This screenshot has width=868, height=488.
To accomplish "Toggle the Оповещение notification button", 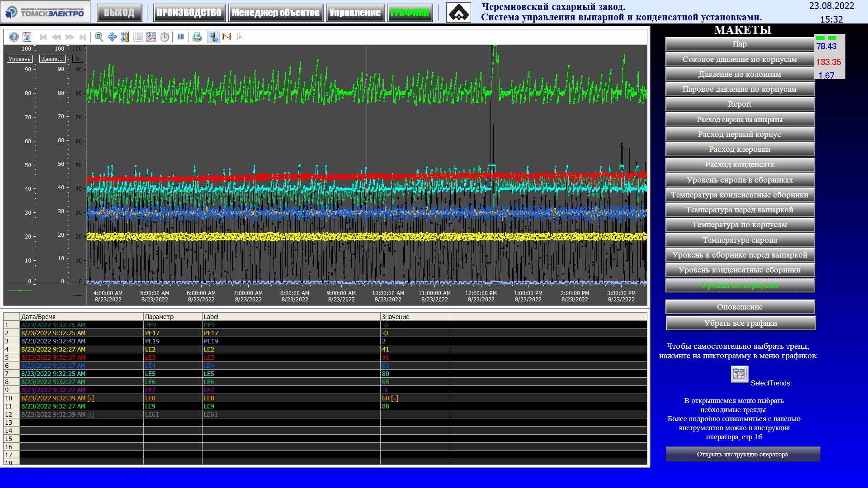I will (x=740, y=307).
